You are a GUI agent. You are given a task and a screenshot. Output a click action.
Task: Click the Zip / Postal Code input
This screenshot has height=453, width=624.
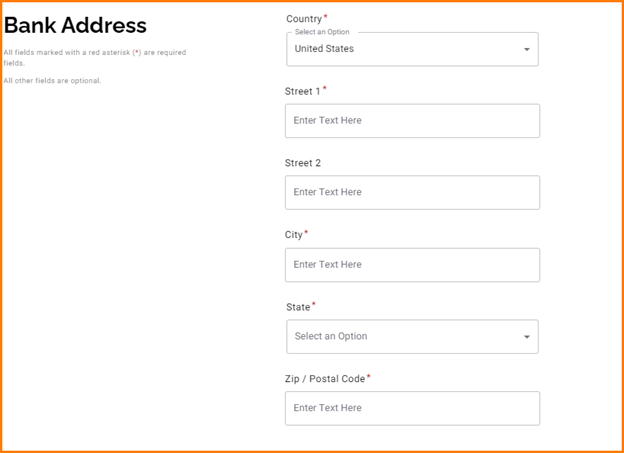point(412,408)
